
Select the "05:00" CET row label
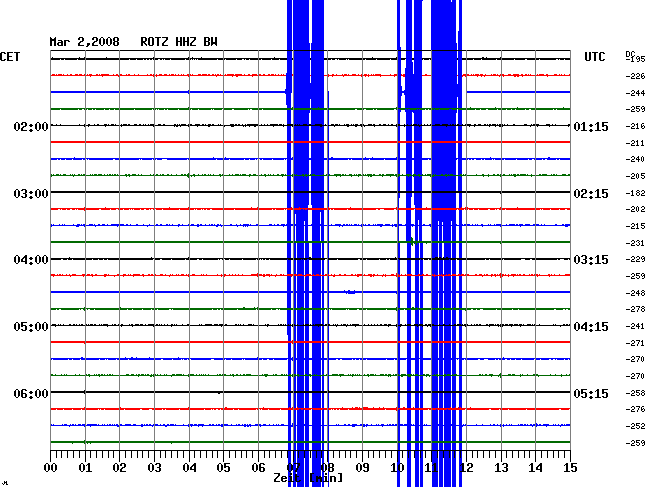31,327
